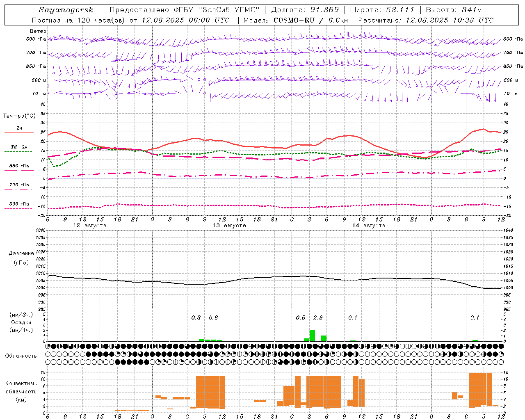Click the Осадки precipitation label
This screenshot has height=420, width=525.
(21, 322)
